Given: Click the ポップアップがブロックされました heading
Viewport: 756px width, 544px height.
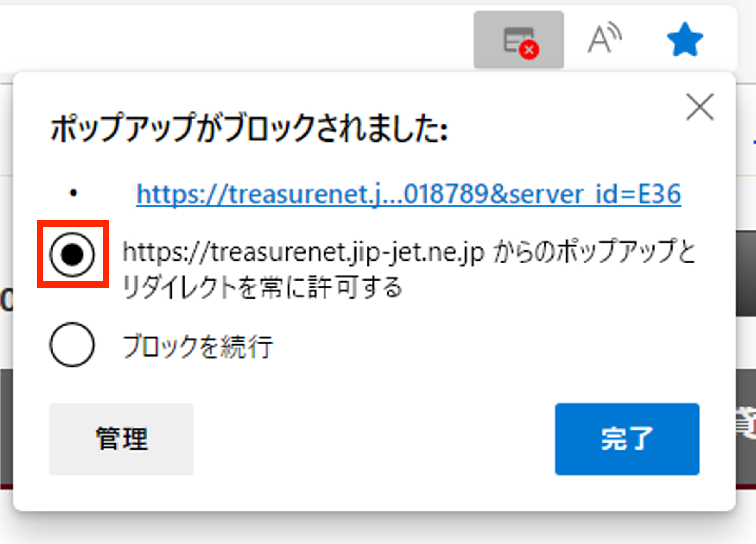Looking at the screenshot, I should coord(249,128).
